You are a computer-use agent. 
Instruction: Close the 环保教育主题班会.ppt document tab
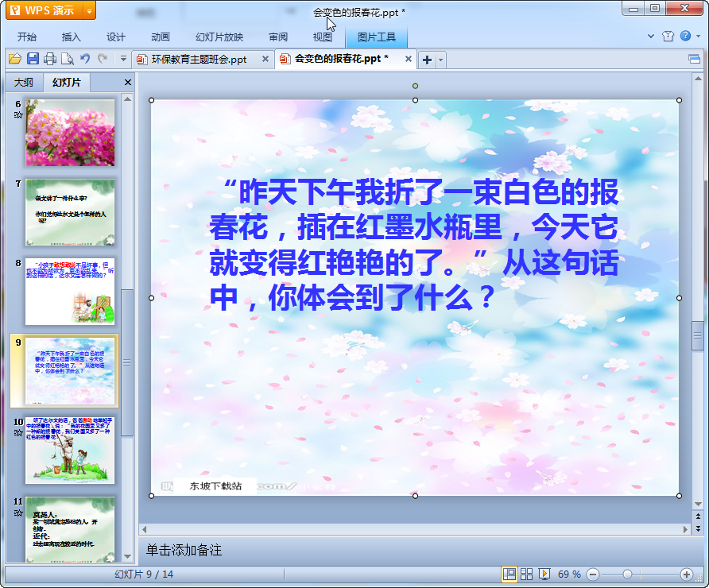[x=265, y=59]
